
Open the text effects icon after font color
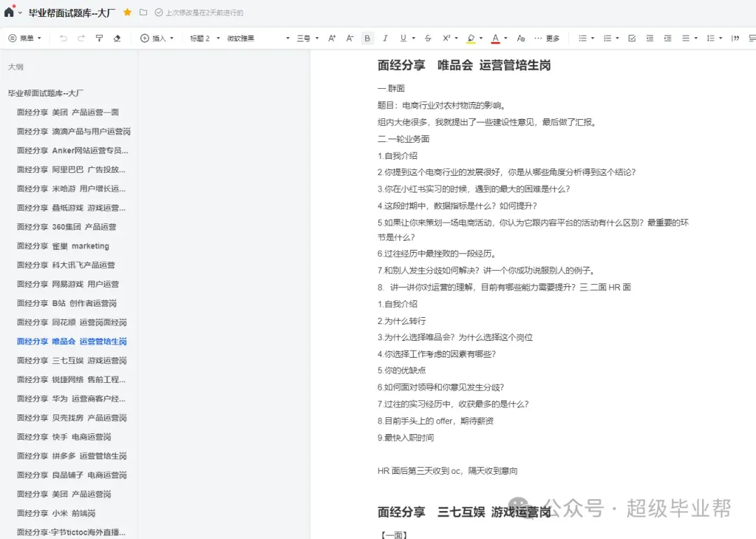click(521, 38)
